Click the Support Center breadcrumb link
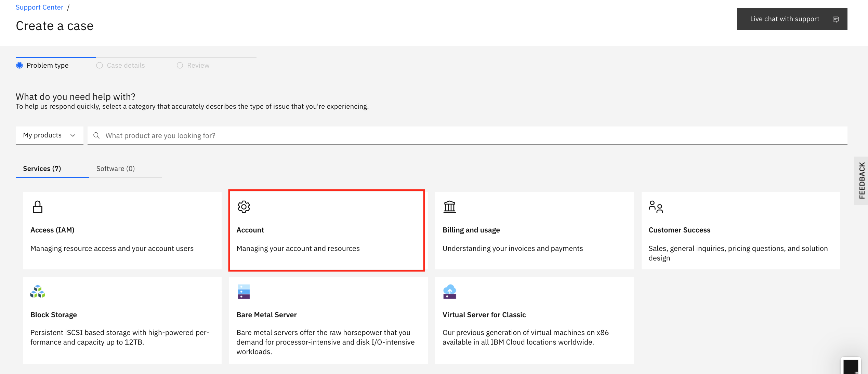 [40, 7]
